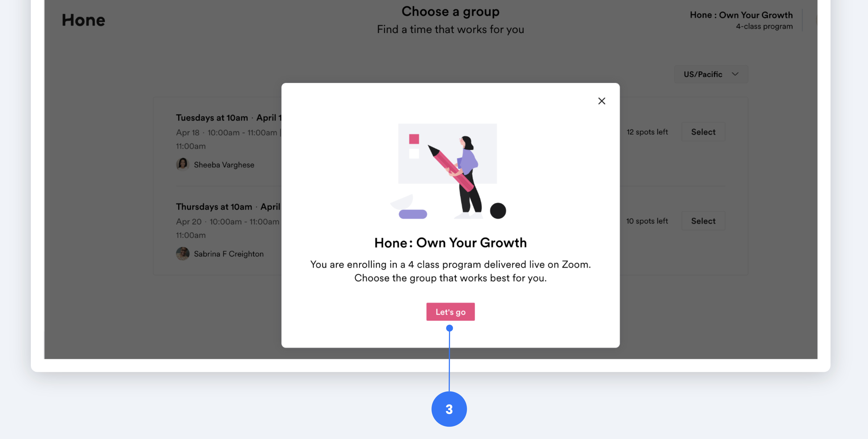Click the Choose a group page heading

pos(450,12)
